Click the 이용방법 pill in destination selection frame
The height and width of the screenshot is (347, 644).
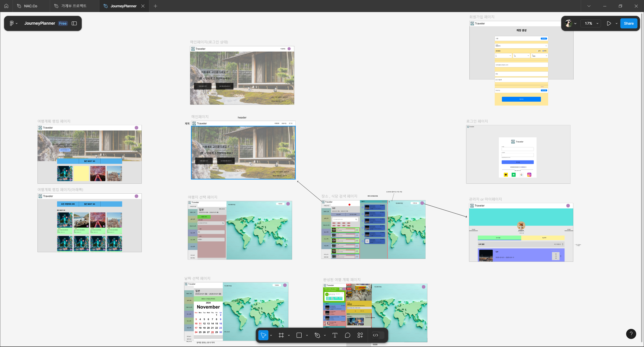280,204
